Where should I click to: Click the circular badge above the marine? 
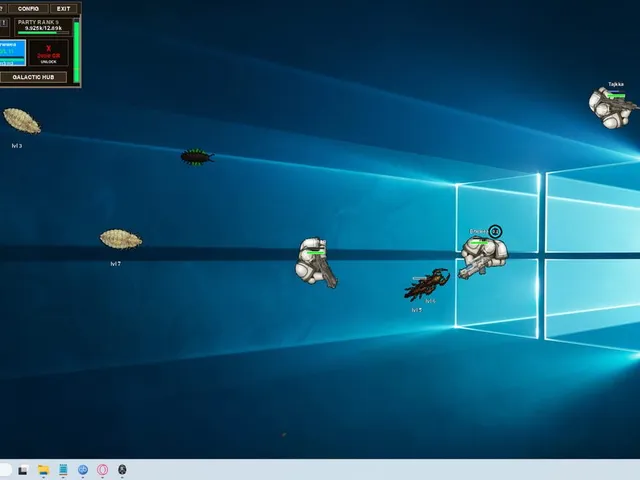pos(495,232)
